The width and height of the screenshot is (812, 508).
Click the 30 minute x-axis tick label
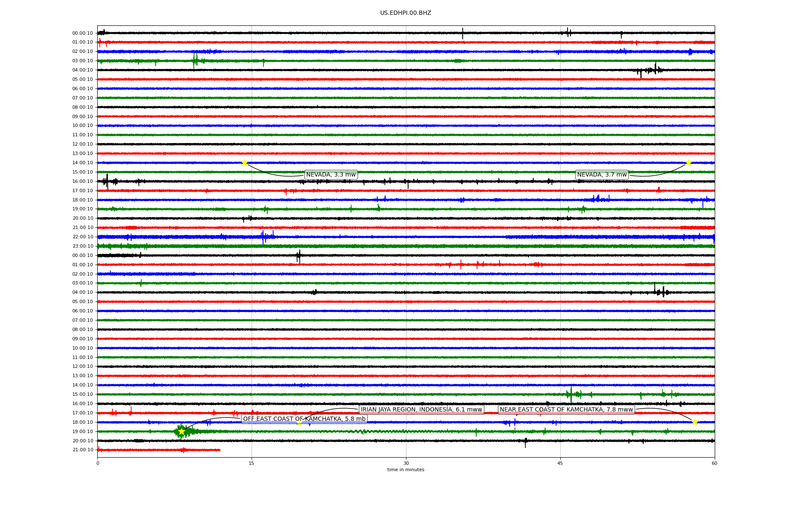point(406,463)
